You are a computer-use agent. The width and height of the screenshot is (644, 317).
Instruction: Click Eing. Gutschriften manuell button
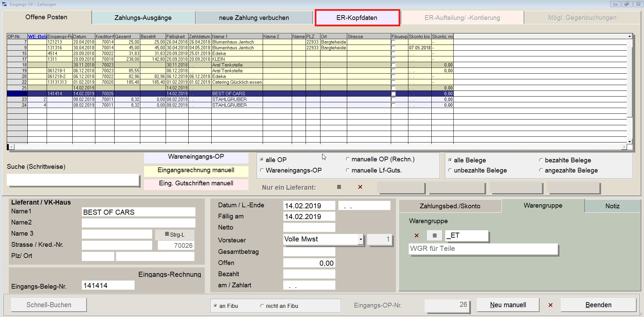196,184
